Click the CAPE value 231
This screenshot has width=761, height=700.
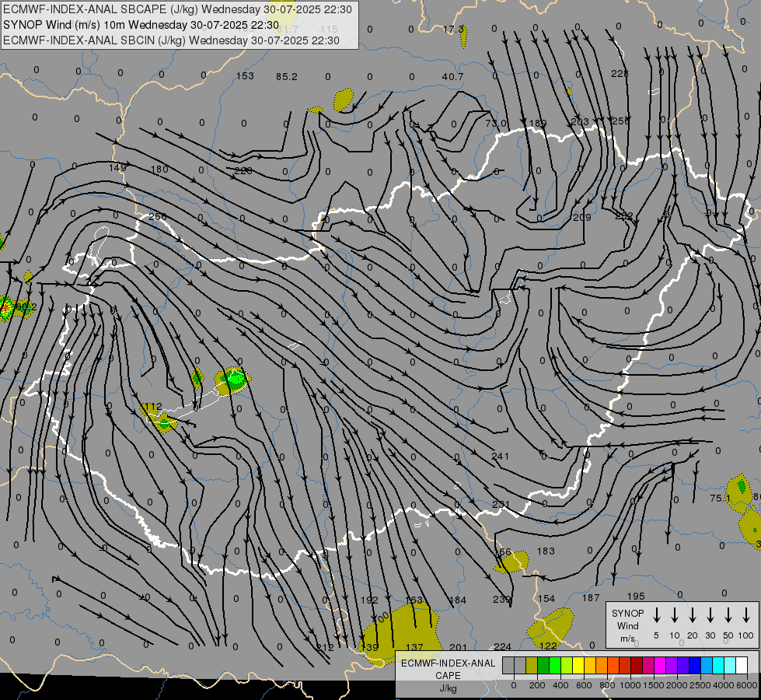point(501,504)
